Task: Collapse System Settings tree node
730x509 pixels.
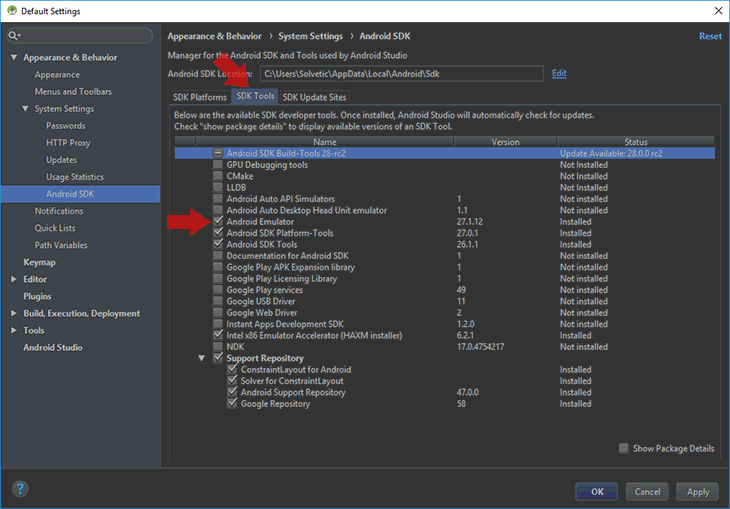Action: click(25, 109)
